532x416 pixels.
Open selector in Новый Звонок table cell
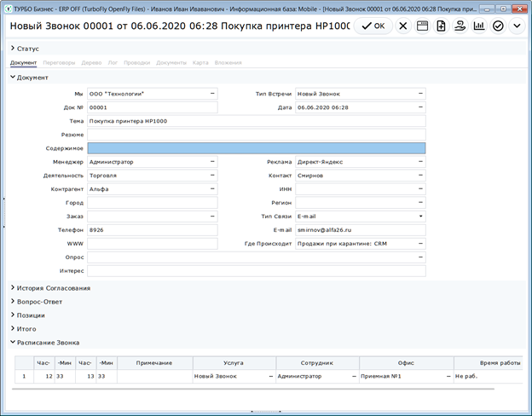[x=271, y=376]
